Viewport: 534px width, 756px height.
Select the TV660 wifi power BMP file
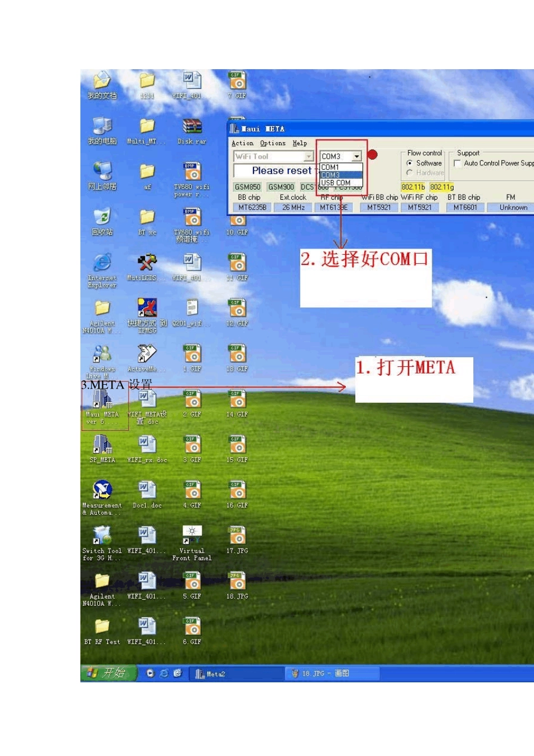[192, 180]
